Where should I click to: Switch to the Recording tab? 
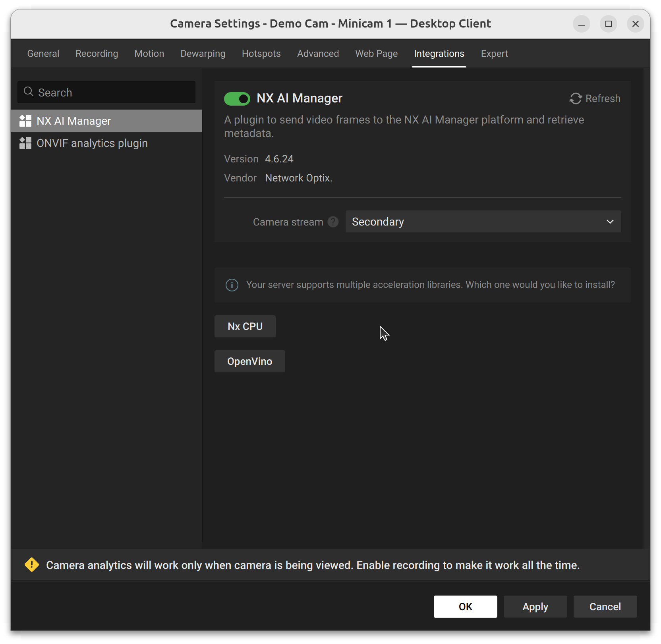click(97, 54)
